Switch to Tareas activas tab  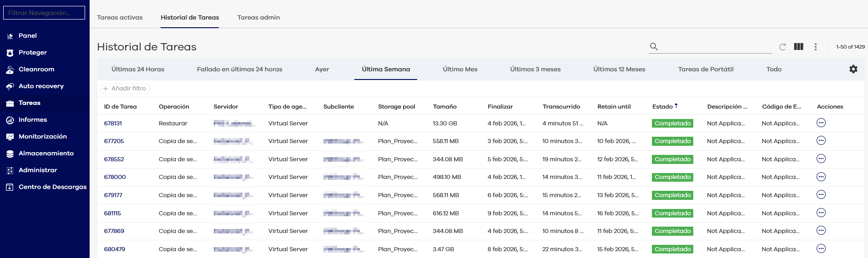tap(120, 17)
